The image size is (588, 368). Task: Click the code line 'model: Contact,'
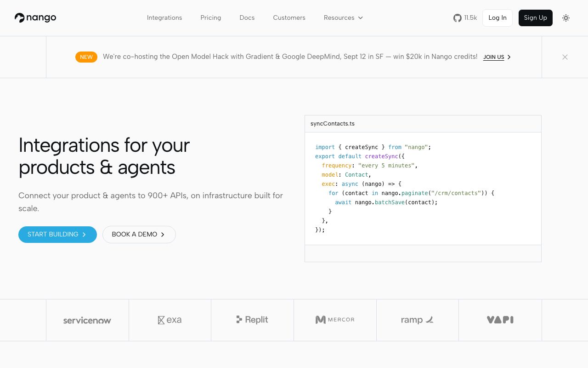[x=346, y=175]
